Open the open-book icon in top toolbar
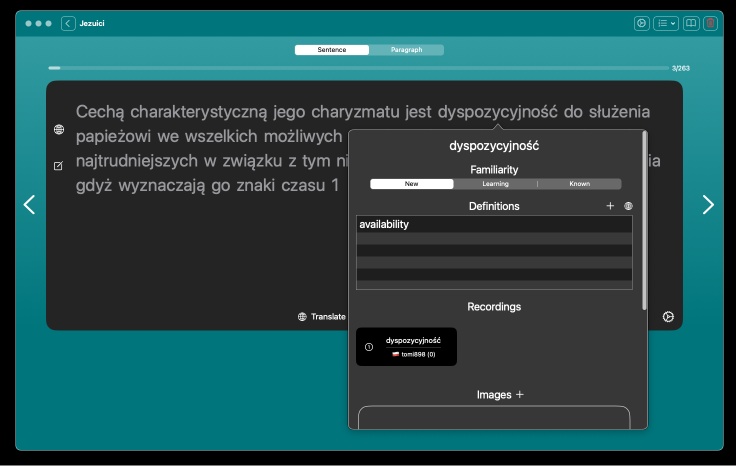736x466 pixels. tap(691, 23)
